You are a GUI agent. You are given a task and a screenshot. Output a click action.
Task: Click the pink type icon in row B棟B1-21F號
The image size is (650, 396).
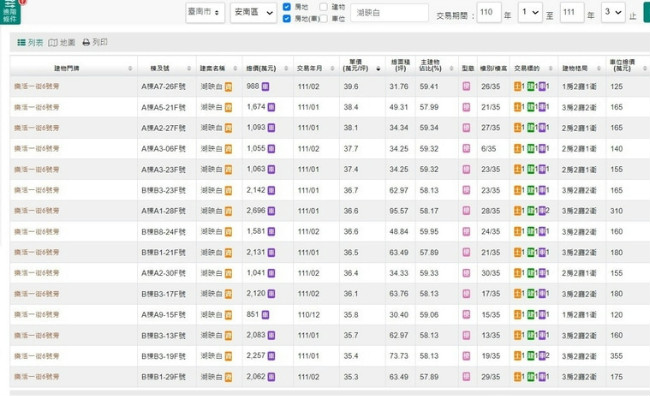[x=466, y=252]
